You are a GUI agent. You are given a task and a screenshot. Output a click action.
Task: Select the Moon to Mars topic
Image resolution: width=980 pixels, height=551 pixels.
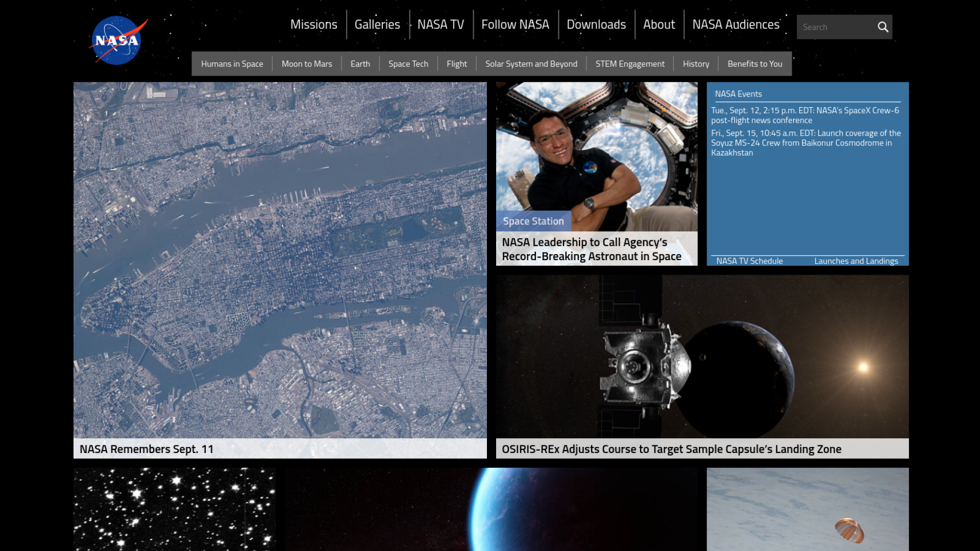[306, 64]
